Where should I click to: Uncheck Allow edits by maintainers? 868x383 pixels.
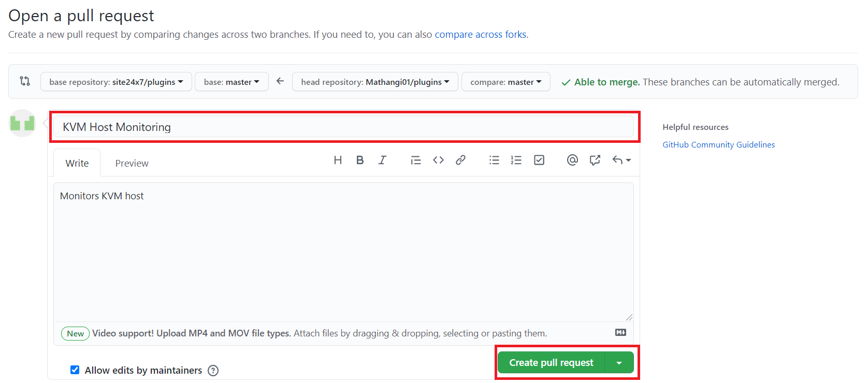pos(75,370)
